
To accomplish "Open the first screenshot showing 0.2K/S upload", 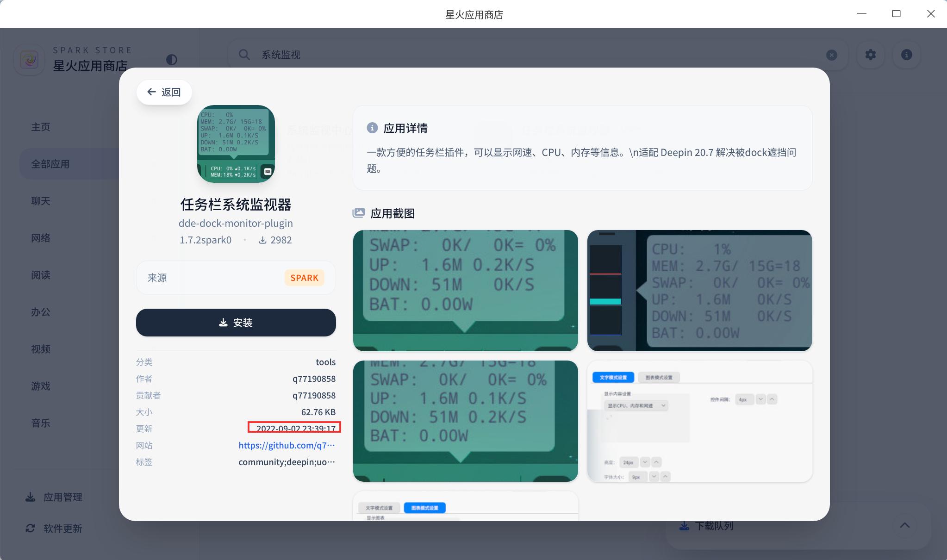I will [466, 291].
